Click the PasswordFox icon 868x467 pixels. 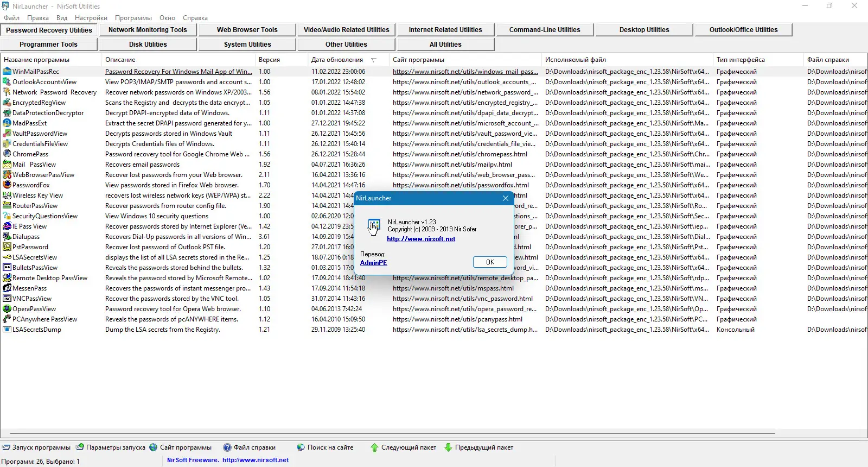pos(7,185)
